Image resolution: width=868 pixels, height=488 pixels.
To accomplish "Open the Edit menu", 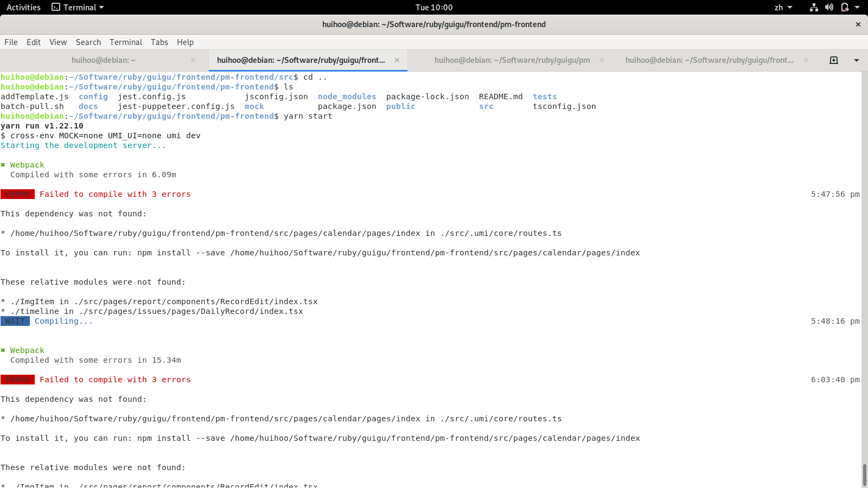I will pyautogui.click(x=34, y=42).
